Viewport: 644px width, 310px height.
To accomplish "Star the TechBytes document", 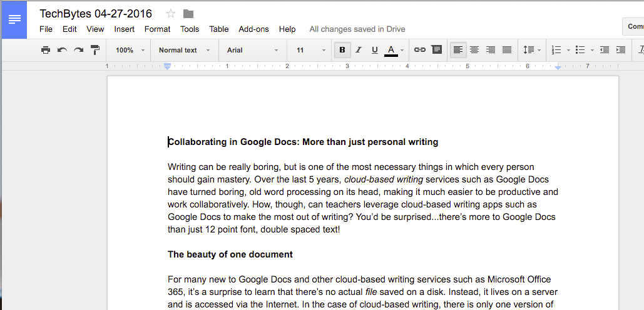I will pos(171,14).
